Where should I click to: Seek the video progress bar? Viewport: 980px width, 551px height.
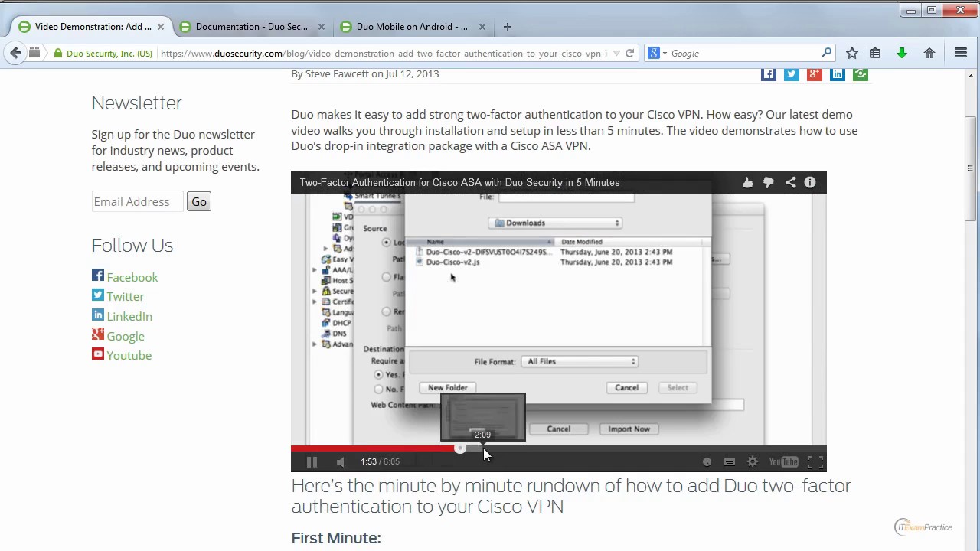[559, 448]
